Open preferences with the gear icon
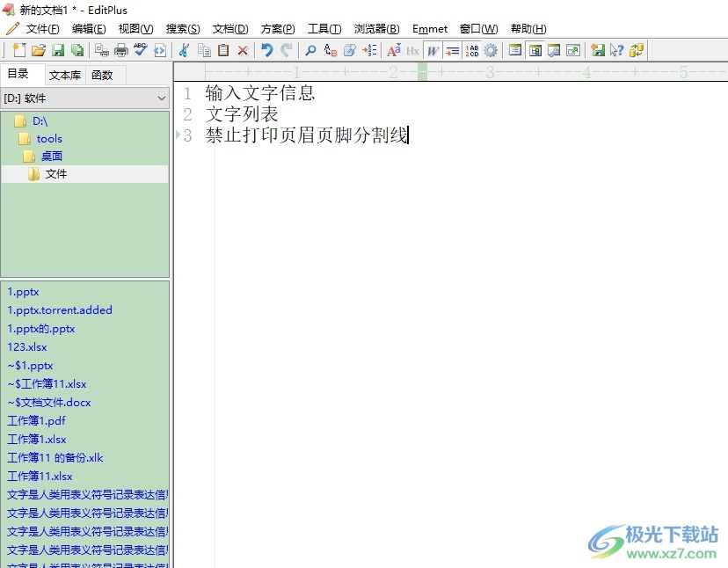728x568 pixels. [491, 50]
